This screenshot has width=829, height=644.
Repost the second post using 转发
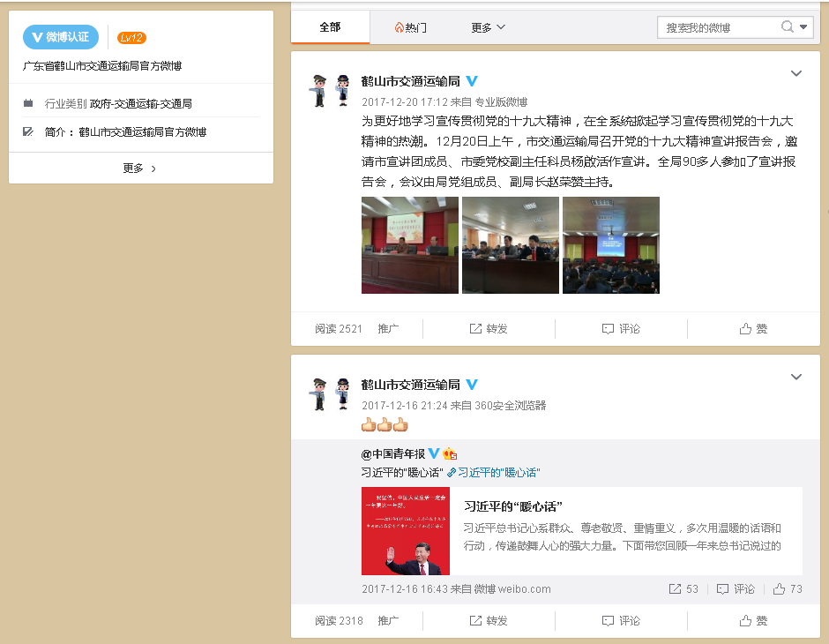click(489, 620)
